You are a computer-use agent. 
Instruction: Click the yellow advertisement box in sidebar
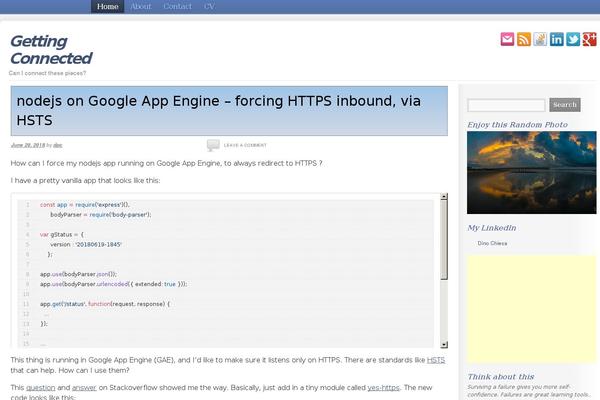[x=532, y=309]
